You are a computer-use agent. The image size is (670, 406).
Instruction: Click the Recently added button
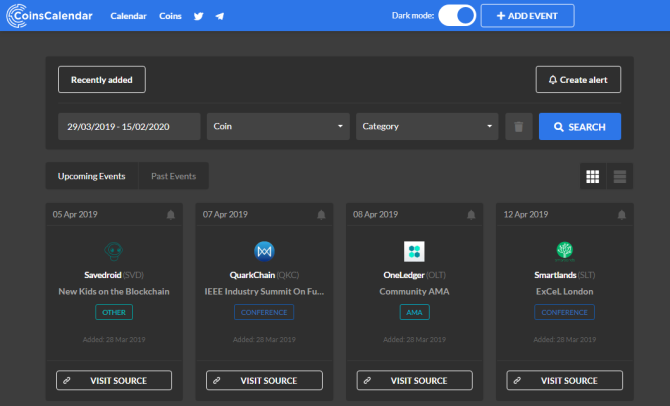click(102, 79)
